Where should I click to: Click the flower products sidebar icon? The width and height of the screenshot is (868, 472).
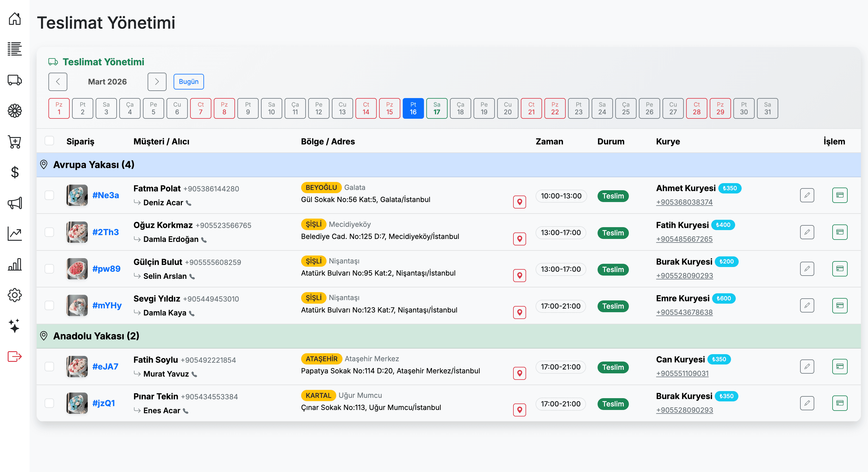pos(14,110)
